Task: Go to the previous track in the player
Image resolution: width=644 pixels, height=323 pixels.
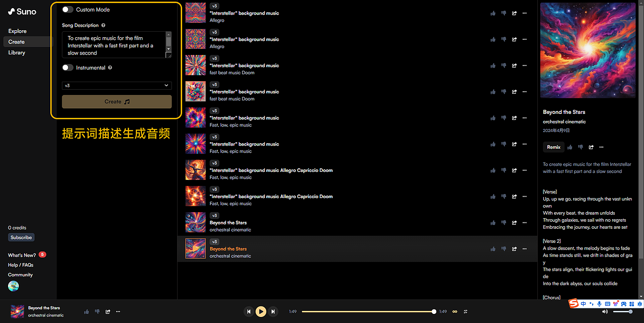Action: 249,311
